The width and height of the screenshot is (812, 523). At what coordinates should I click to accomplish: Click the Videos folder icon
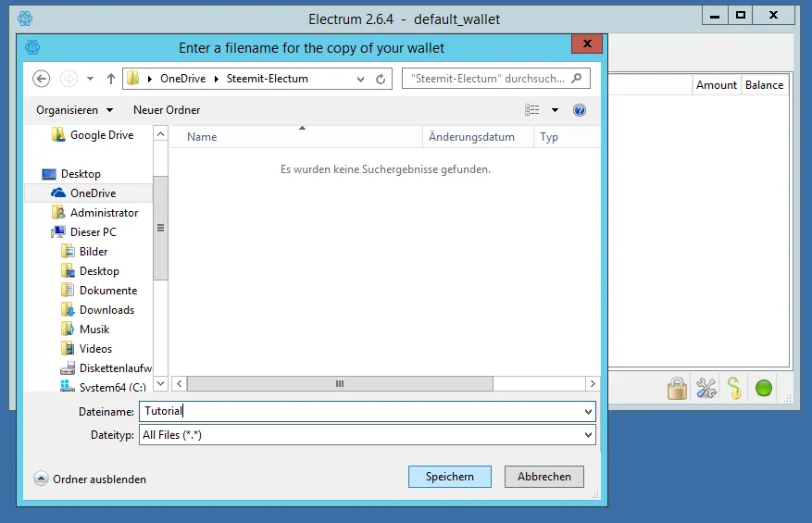point(68,348)
